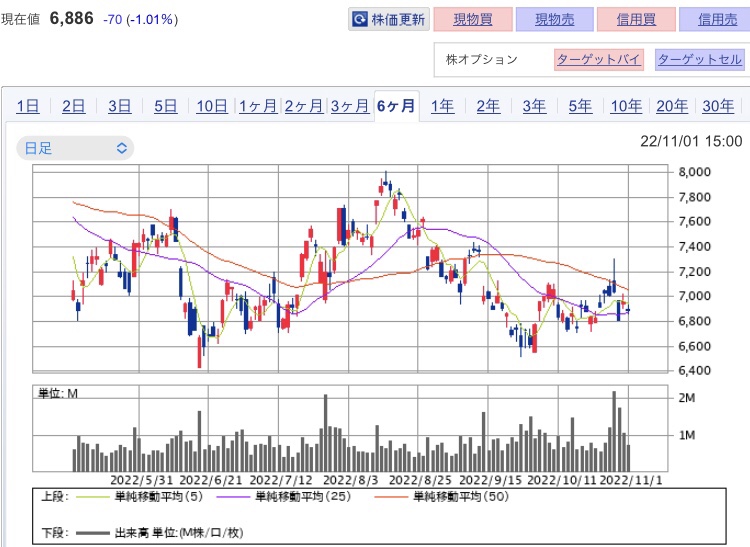The width and height of the screenshot is (750, 547).
Task: Switch to the 1日 period tab
Action: pyautogui.click(x=28, y=106)
